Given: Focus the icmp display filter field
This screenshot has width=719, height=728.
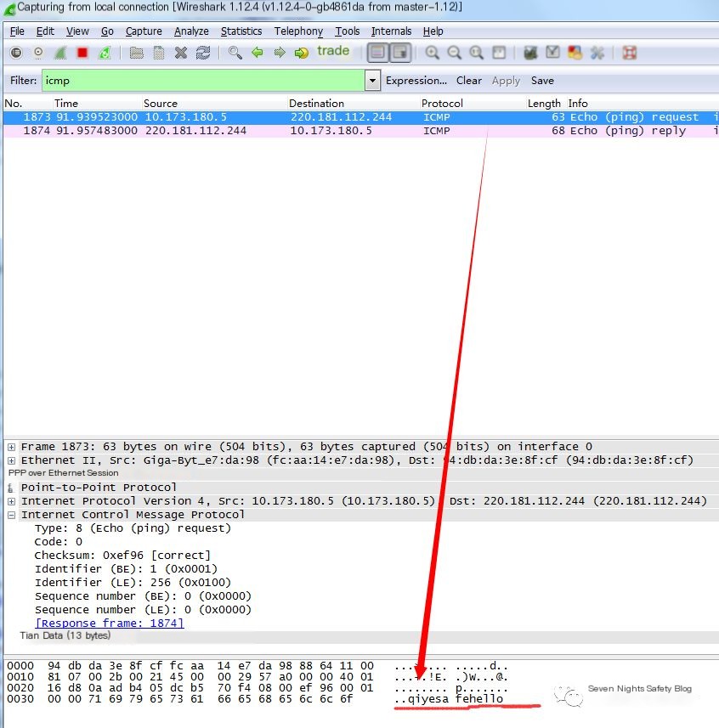Looking at the screenshot, I should tap(203, 81).
